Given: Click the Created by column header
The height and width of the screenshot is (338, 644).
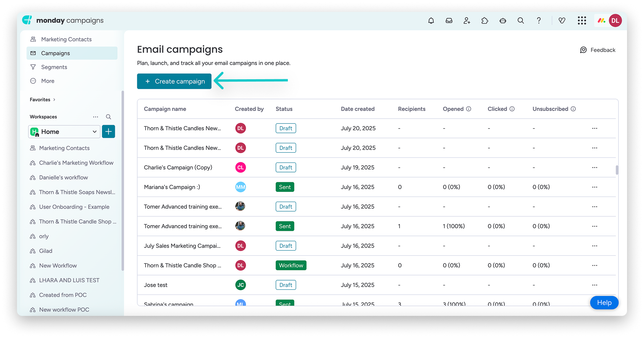Looking at the screenshot, I should coord(249,109).
